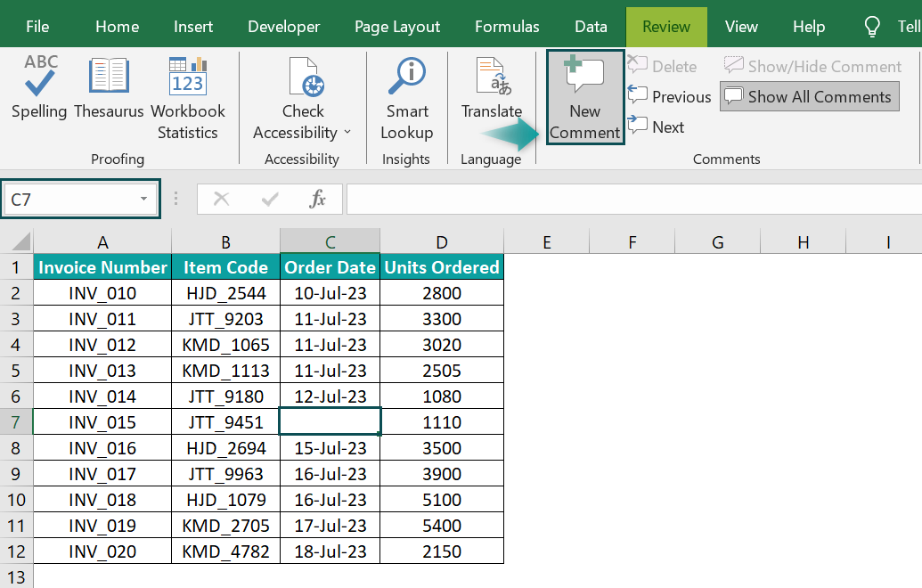The width and height of the screenshot is (922, 588).
Task: Jump to Next comment
Action: tap(656, 127)
